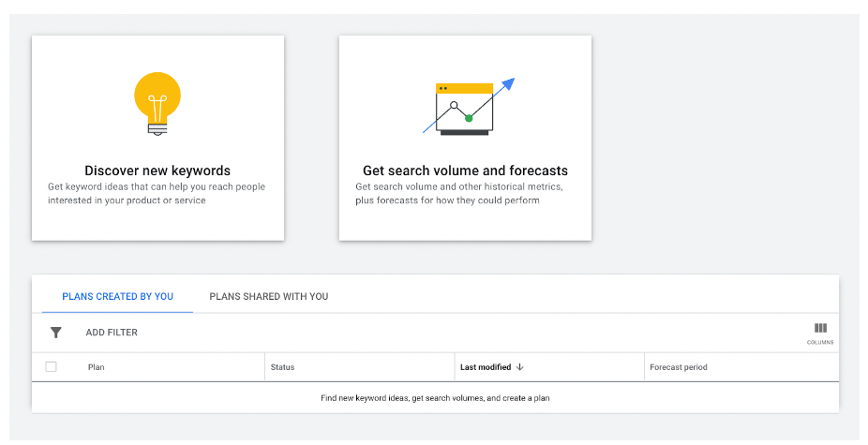This screenshot has height=445, width=868.
Task: Sort by the Plan column header
Action: (97, 367)
